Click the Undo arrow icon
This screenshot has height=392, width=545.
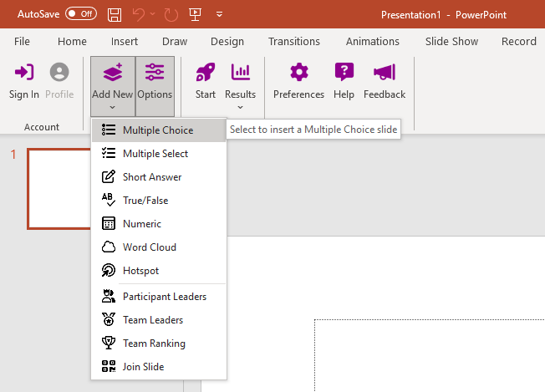coord(138,14)
